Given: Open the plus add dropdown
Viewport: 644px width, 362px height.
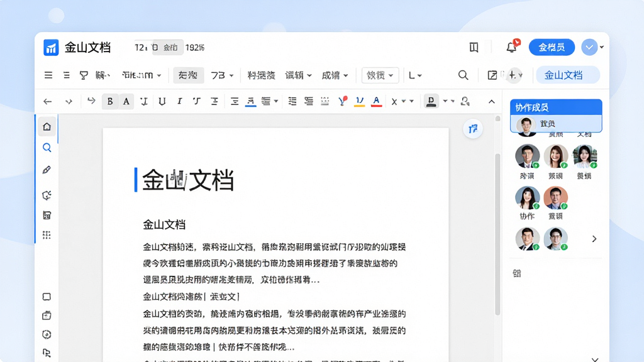Looking at the screenshot, I should click(515, 75).
